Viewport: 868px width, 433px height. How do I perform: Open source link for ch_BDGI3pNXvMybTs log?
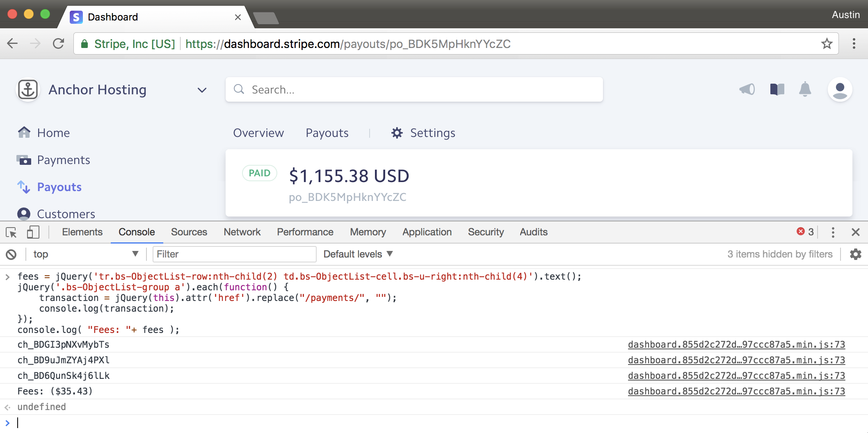tap(736, 345)
